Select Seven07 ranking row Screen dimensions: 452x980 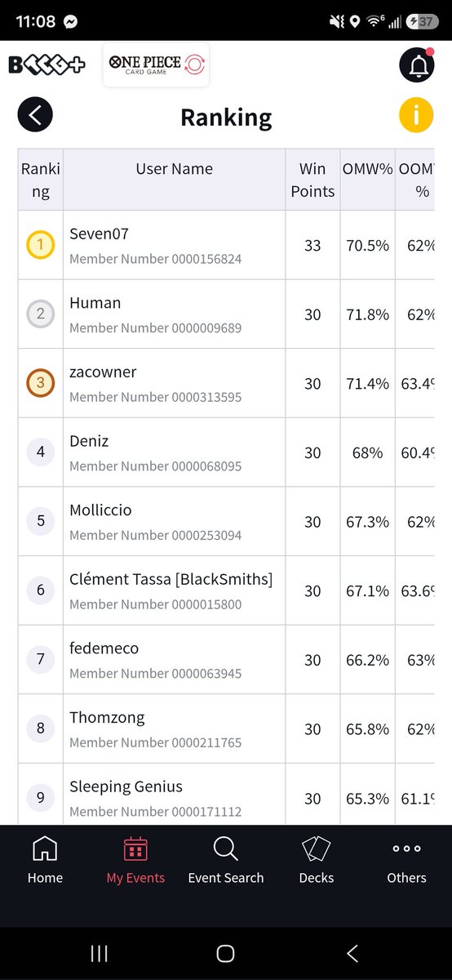226,245
